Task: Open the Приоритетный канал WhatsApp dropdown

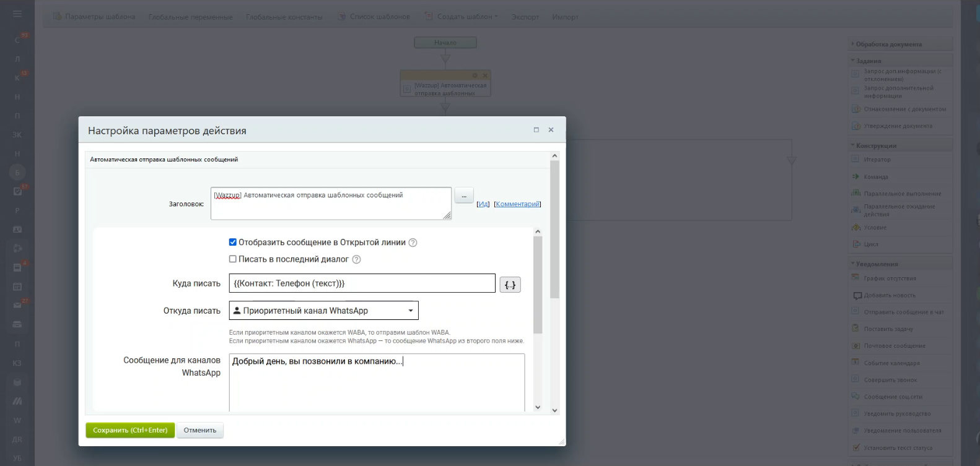Action: (323, 311)
